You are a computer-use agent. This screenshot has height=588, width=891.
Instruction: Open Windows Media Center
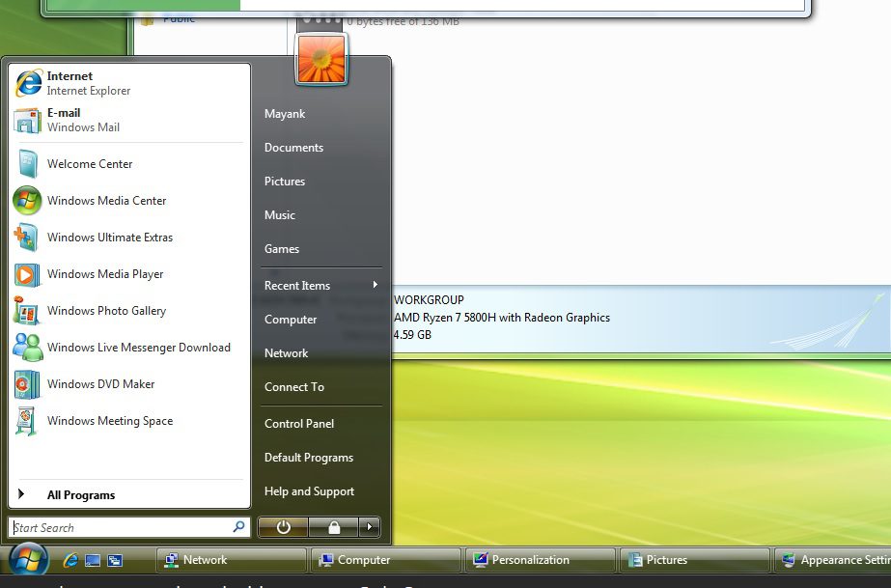coord(105,201)
